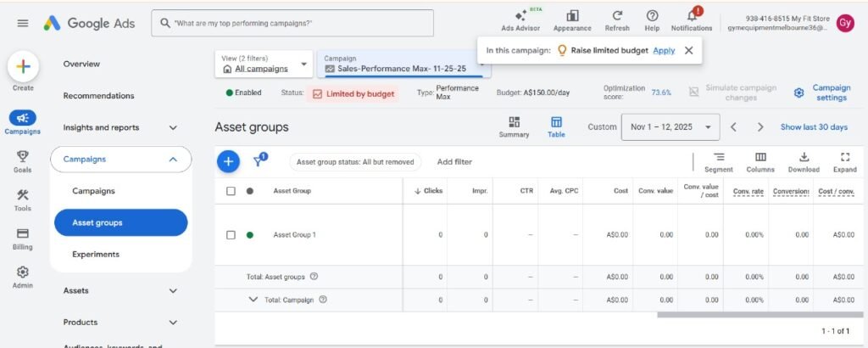The height and width of the screenshot is (348, 868).
Task: Open the Asset Group 1 name
Action: pos(294,235)
